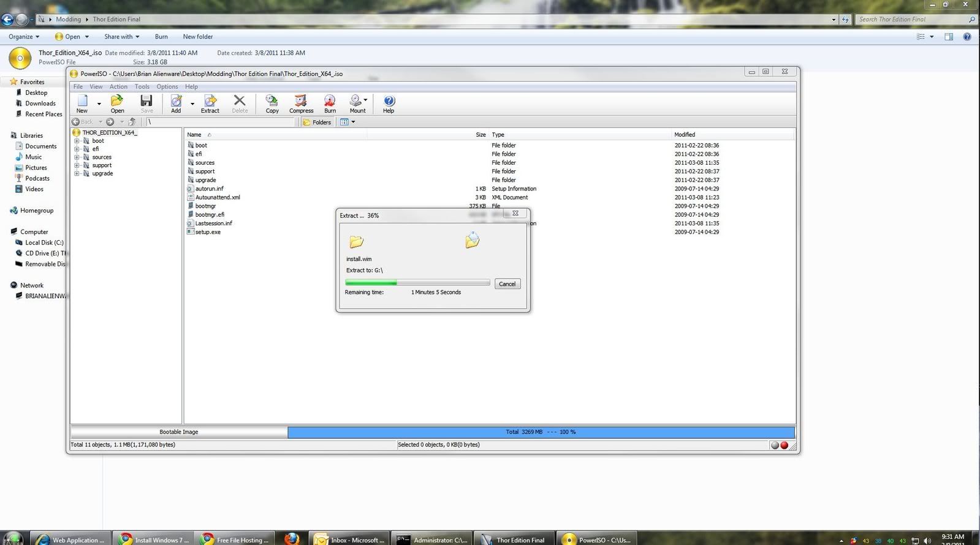This screenshot has width=980, height=545.
Task: Click Explorer help question mark icon
Action: 967,37
